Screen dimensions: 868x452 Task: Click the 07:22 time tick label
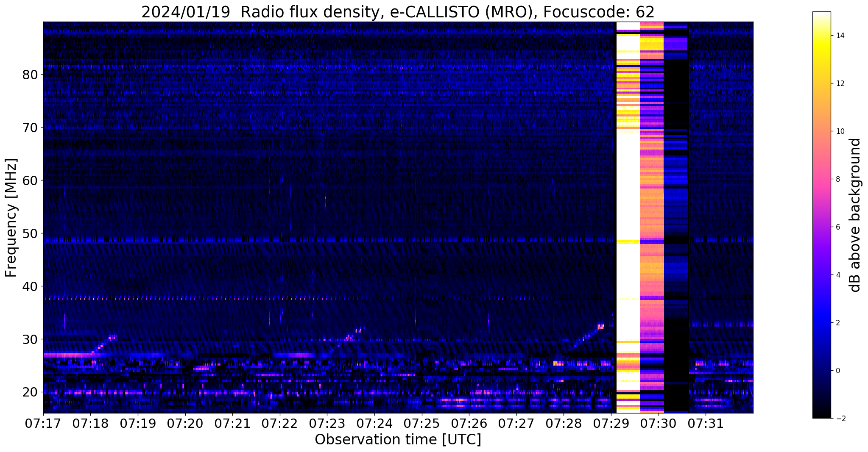pyautogui.click(x=280, y=423)
